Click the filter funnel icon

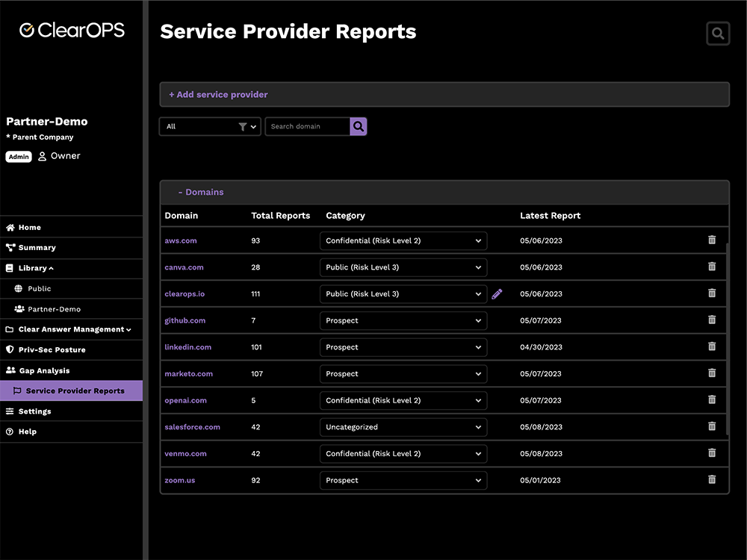243,127
